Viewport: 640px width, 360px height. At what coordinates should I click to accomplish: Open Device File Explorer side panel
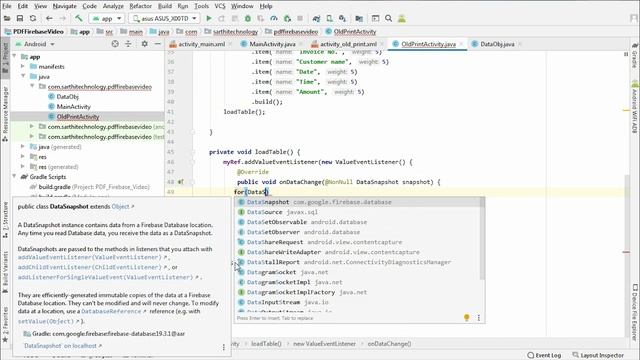pyautogui.click(x=635, y=312)
